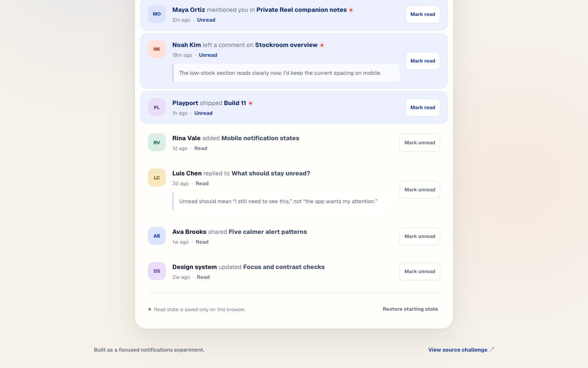Mark Ava Brooks' shared item unread
The height and width of the screenshot is (368, 588).
420,236
